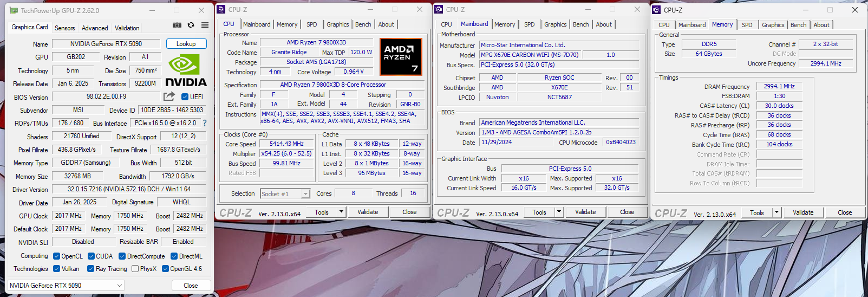This screenshot has width=868, height=297.
Task: Click the Lookup button in GPU-Z
Action: click(x=186, y=44)
